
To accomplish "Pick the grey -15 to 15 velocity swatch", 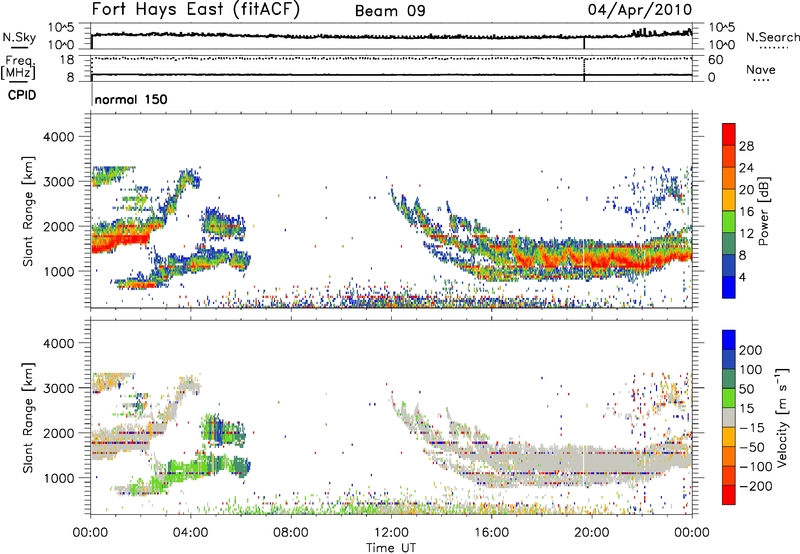I will (729, 418).
